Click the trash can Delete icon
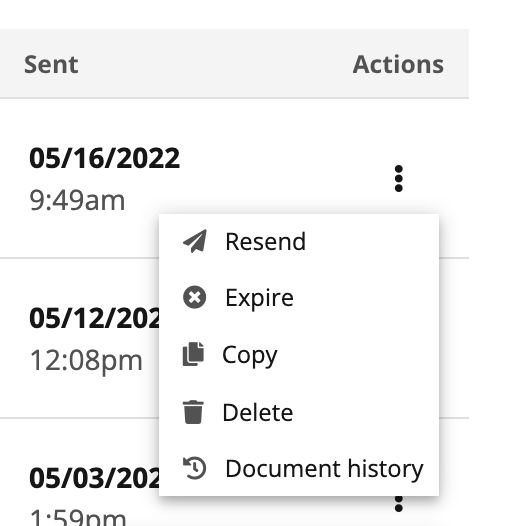The width and height of the screenshot is (510, 526). (x=193, y=412)
